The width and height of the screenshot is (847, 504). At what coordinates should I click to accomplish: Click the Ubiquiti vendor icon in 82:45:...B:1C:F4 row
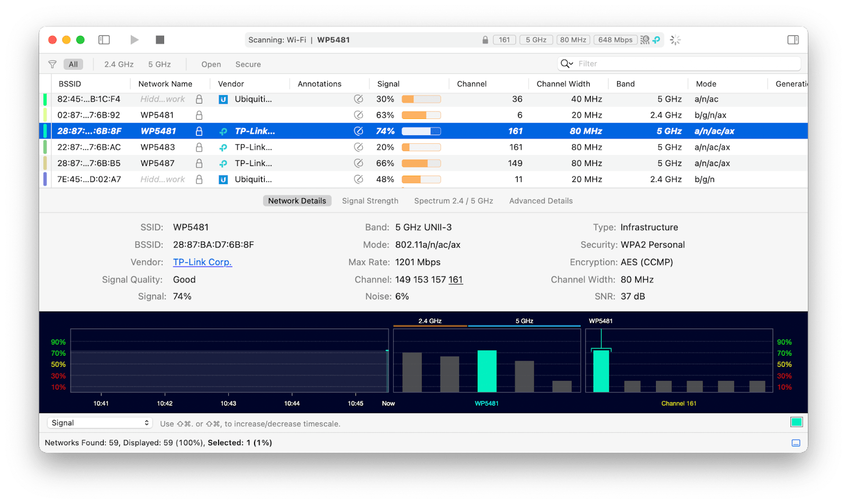click(x=223, y=99)
